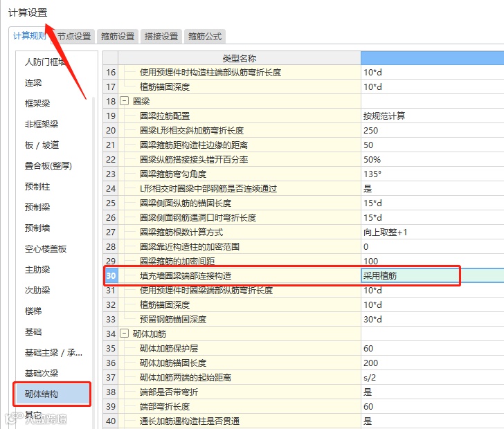Viewport: 504px width, 429px height.
Task: Open 次肋梁 category
Action: (x=37, y=290)
